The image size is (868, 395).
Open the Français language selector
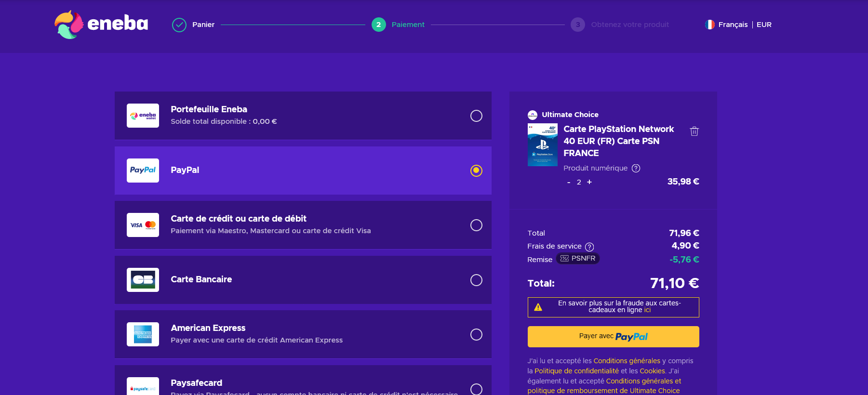(733, 25)
